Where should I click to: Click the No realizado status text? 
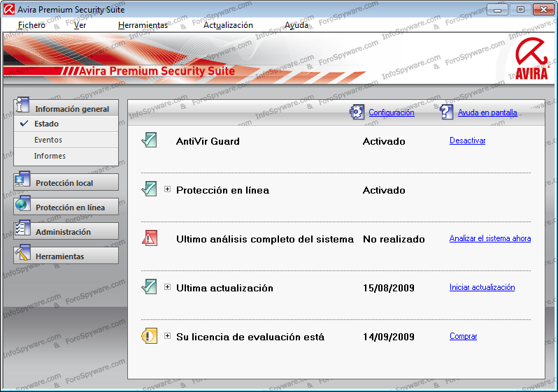click(394, 239)
